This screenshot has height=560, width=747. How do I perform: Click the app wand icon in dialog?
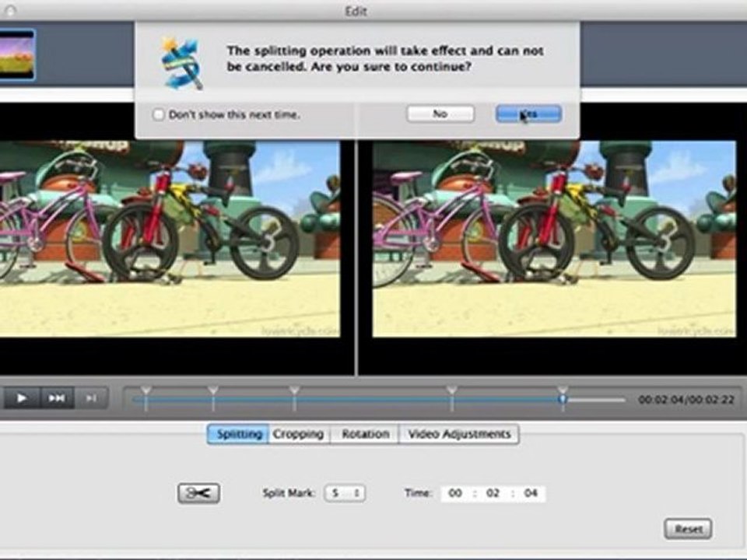pyautogui.click(x=181, y=63)
